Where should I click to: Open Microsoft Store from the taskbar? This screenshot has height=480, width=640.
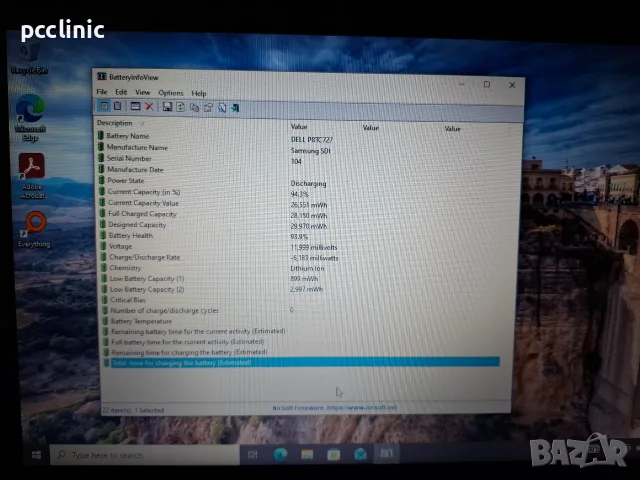pos(333,454)
